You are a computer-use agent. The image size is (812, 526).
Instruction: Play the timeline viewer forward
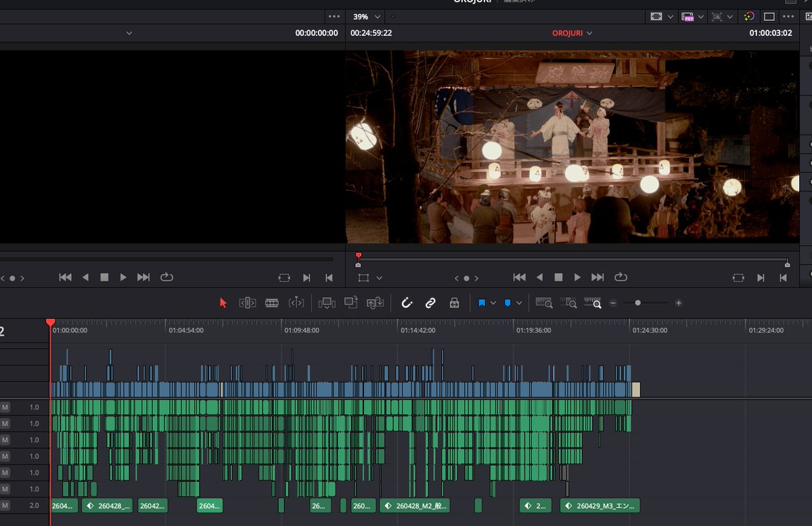[x=577, y=278]
